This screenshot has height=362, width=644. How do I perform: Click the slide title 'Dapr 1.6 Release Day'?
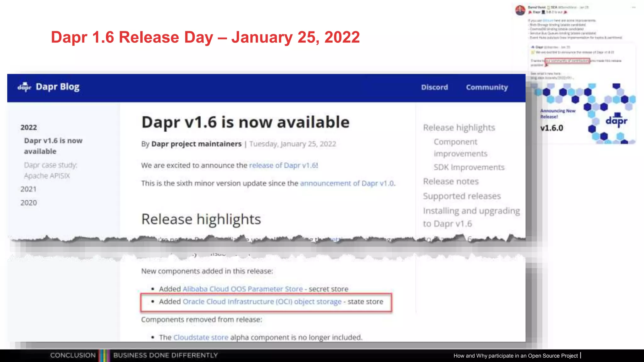(205, 37)
